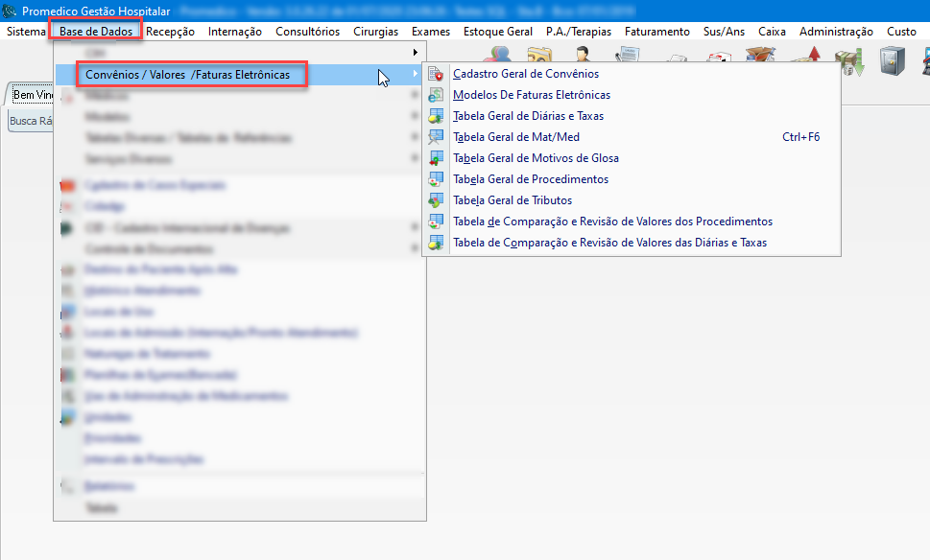This screenshot has height=560, width=930.
Task: Click the red up arrow toolbar icon
Action: click(808, 55)
